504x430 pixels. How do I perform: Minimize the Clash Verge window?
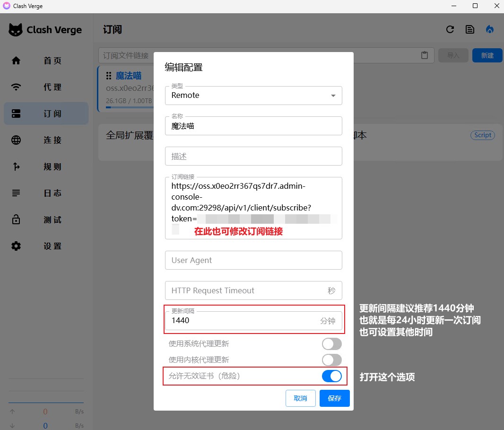454,6
